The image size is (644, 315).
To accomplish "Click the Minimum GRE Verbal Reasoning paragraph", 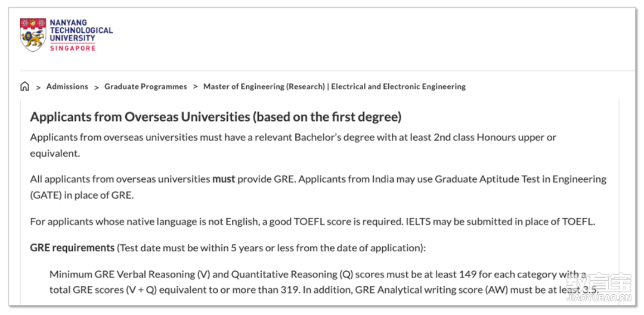I will 324,282.
